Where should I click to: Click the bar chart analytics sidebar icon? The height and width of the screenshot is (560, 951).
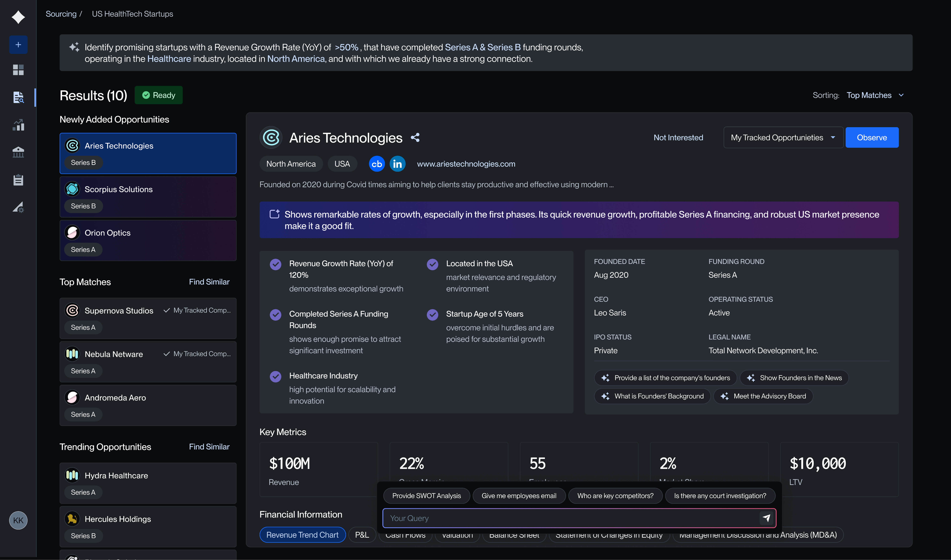pos(18,125)
